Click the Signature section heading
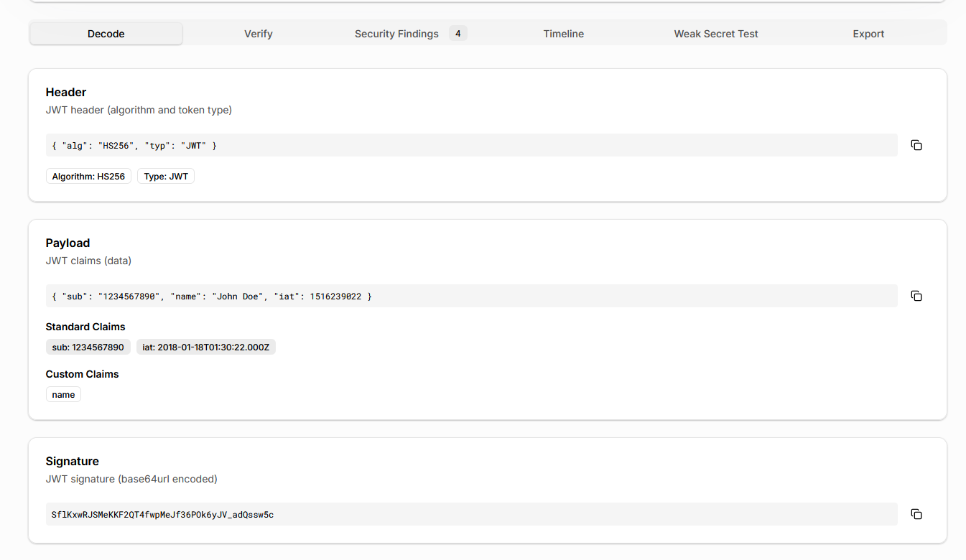The width and height of the screenshot is (966, 560). (x=72, y=461)
